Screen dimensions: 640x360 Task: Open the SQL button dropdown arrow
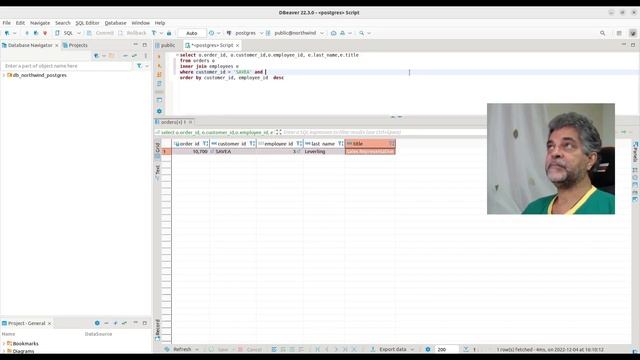[x=79, y=33]
